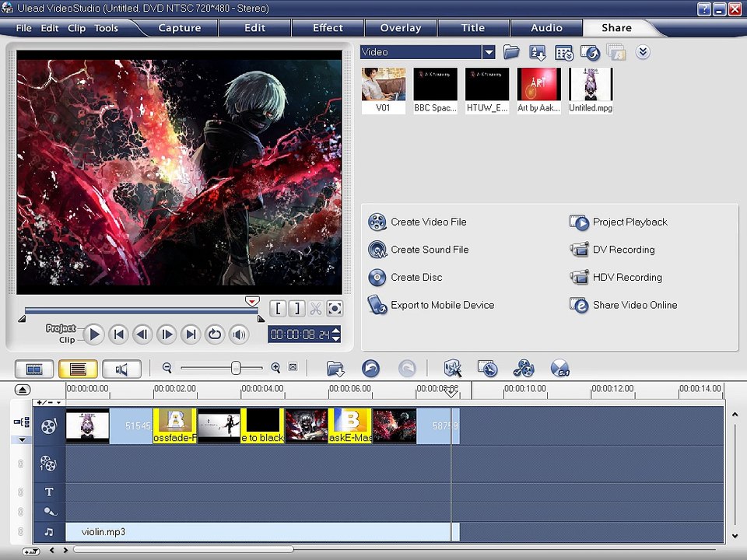Select the Project playback mode

coord(61,328)
